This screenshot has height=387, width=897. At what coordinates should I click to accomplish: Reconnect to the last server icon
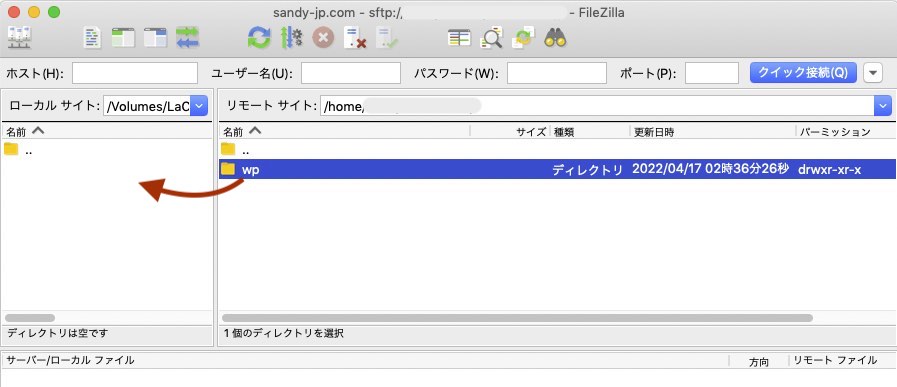[387, 38]
